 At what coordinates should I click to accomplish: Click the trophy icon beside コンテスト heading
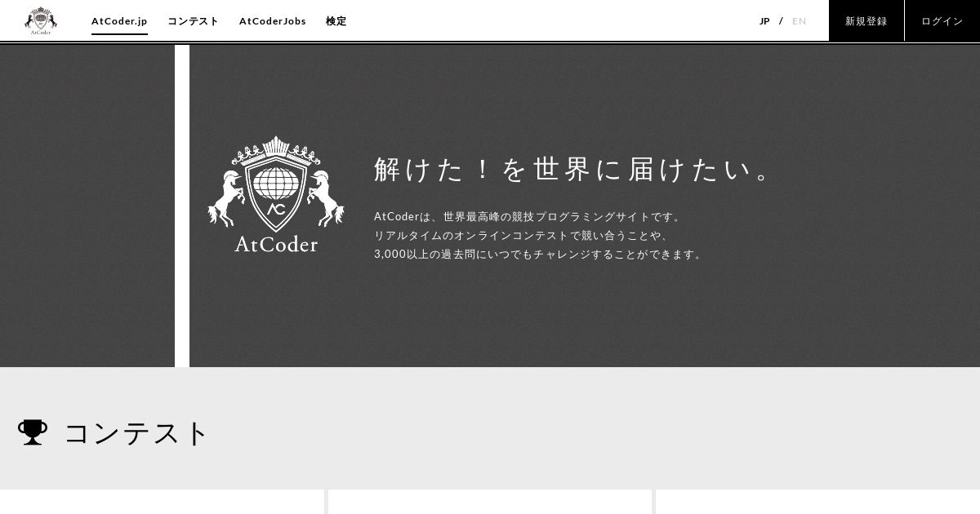[x=33, y=432]
